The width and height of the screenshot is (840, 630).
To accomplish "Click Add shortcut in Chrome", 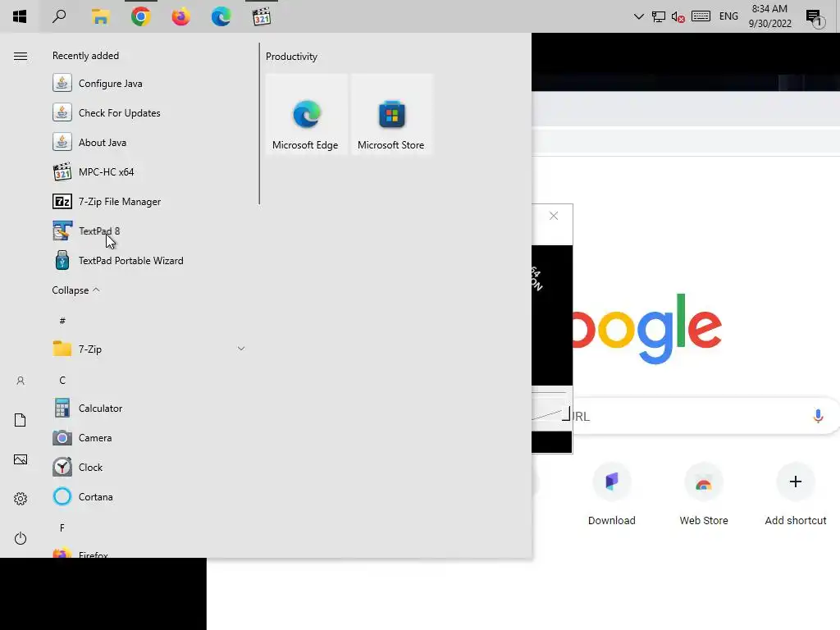I will (x=796, y=495).
